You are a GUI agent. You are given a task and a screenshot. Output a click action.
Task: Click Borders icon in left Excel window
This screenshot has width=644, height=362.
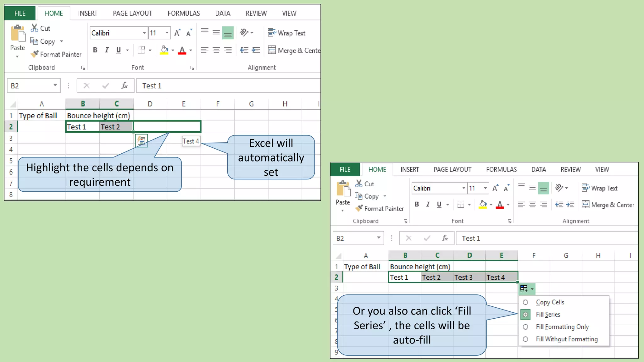tap(141, 50)
